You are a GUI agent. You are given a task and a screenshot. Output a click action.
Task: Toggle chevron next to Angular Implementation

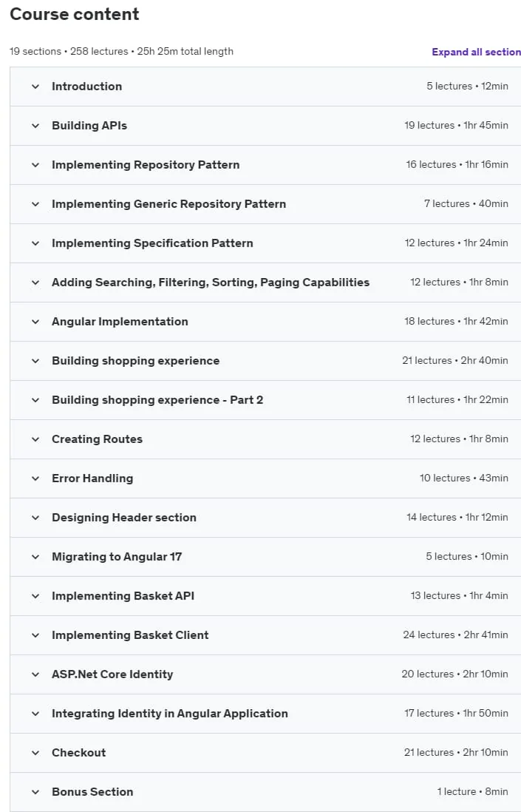35,322
